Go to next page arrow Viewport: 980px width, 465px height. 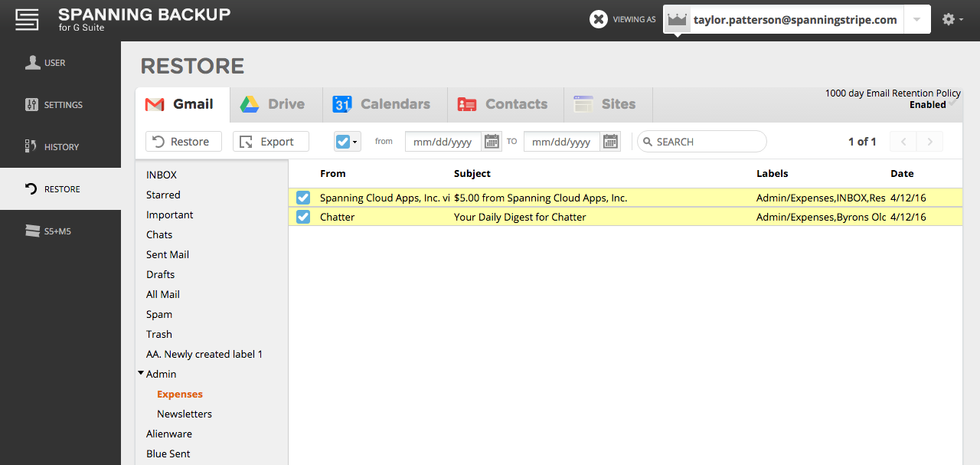click(x=930, y=142)
